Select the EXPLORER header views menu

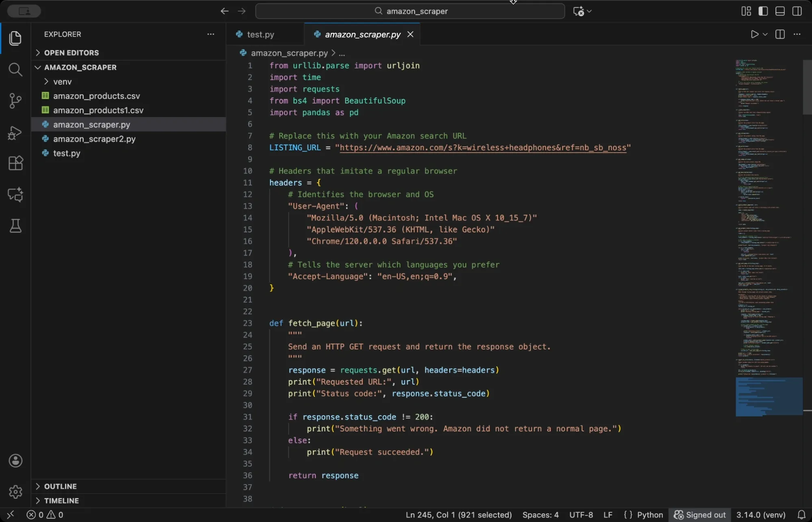pos(210,34)
